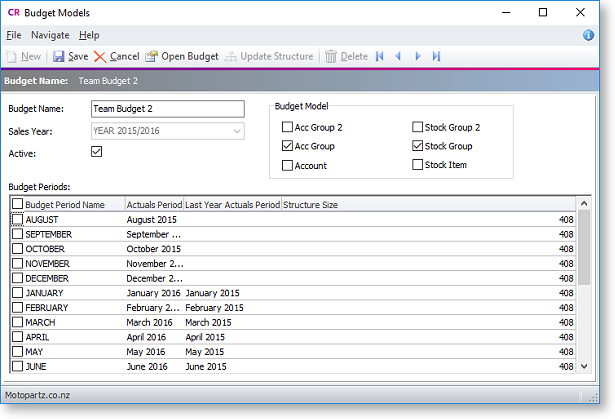Enable the Stock Item checkbox
The width and height of the screenshot is (615, 419).
(418, 164)
